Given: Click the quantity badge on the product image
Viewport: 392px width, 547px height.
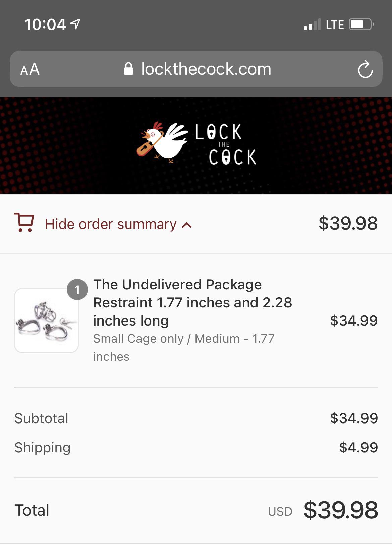Looking at the screenshot, I should click(77, 289).
